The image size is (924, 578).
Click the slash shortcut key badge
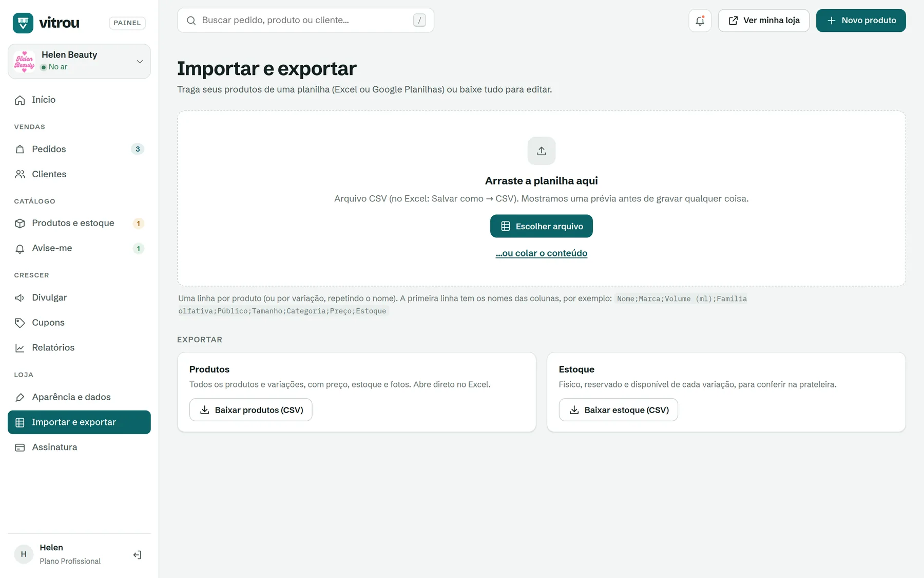tap(419, 21)
